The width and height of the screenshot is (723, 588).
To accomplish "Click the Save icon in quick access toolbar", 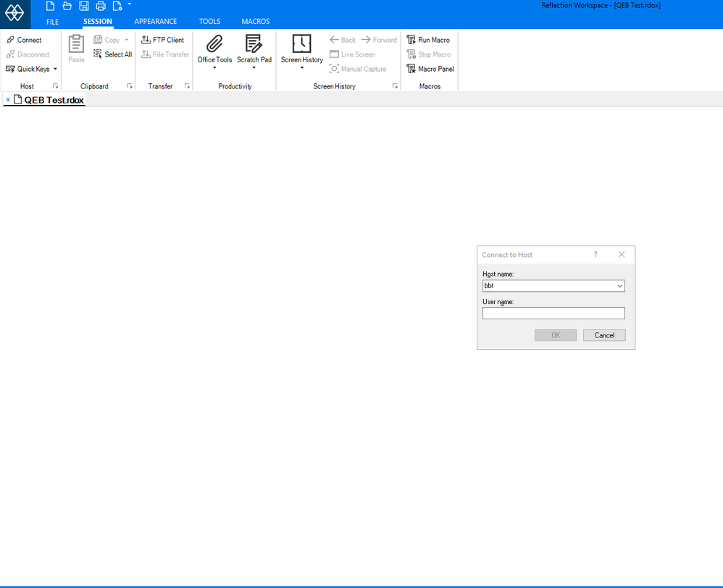I will click(x=84, y=6).
